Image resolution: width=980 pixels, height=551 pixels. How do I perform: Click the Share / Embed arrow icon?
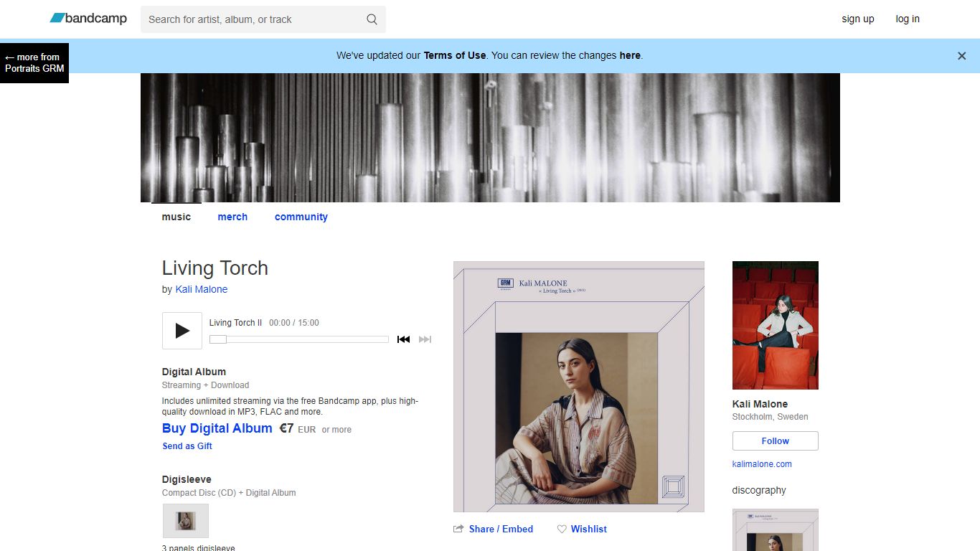[x=458, y=529]
